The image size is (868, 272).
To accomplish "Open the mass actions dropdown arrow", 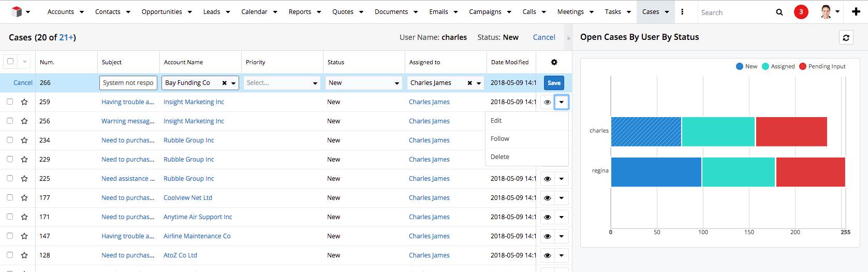I will 24,62.
